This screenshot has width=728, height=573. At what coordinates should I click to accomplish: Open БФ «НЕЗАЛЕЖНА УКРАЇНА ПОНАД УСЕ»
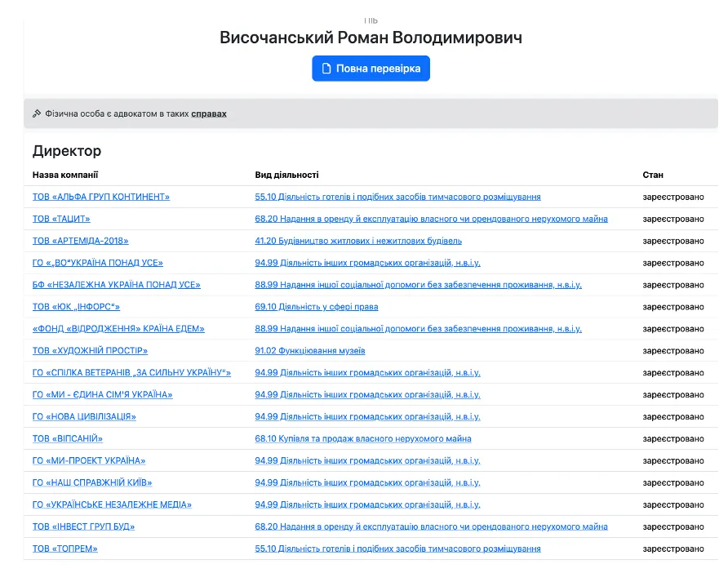click(117, 285)
